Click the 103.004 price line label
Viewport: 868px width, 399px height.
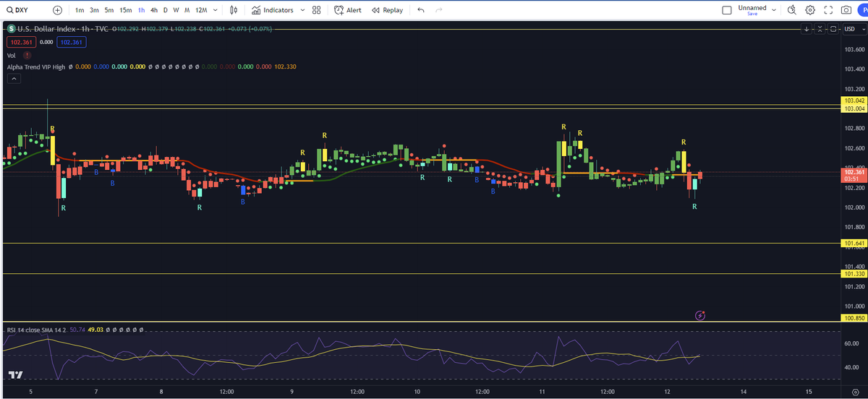[854, 108]
